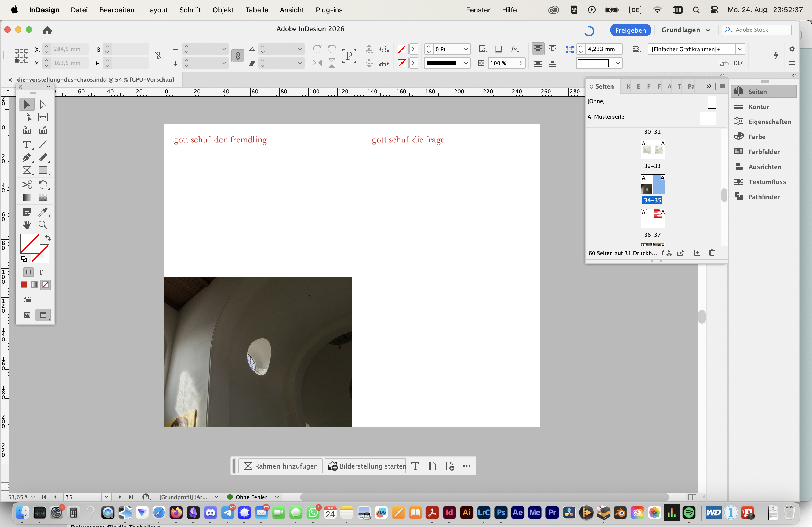
Task: Toggle formatting affects text button
Action: click(x=41, y=272)
